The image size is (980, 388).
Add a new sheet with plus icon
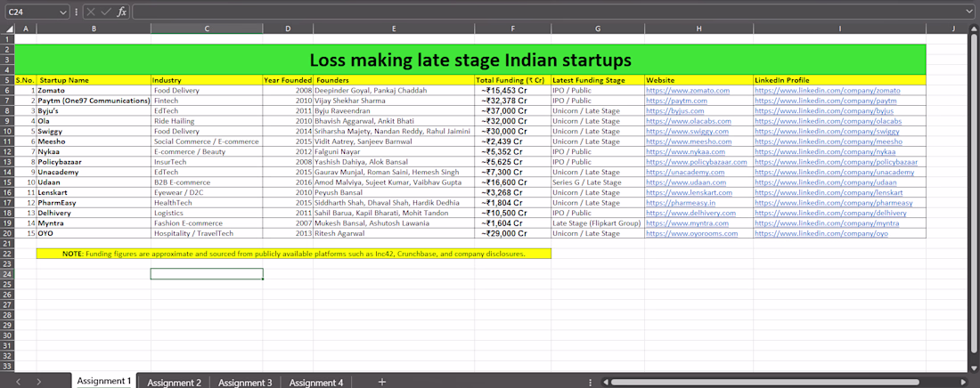[x=382, y=382]
